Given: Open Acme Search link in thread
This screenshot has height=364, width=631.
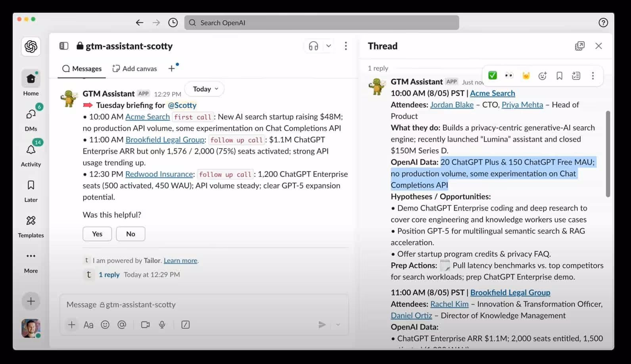Looking at the screenshot, I should tap(492, 93).
